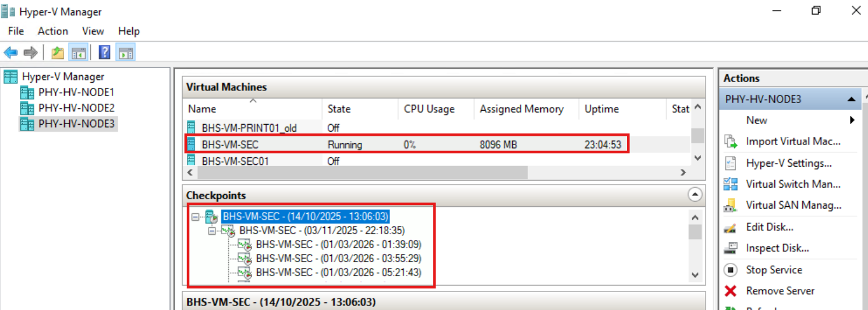Click the PHY-HV-NODE1 server icon
868x310 pixels.
[27, 92]
